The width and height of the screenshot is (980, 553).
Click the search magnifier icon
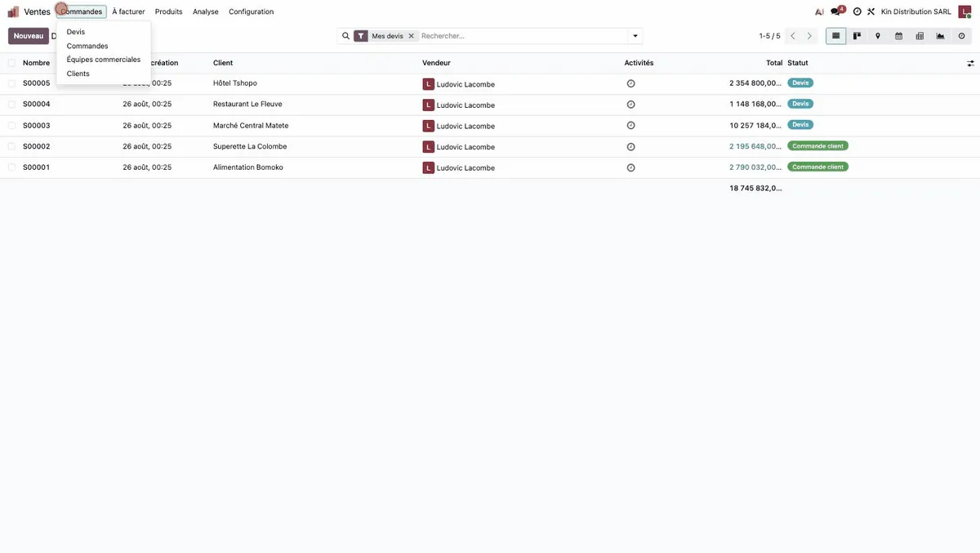click(x=345, y=36)
